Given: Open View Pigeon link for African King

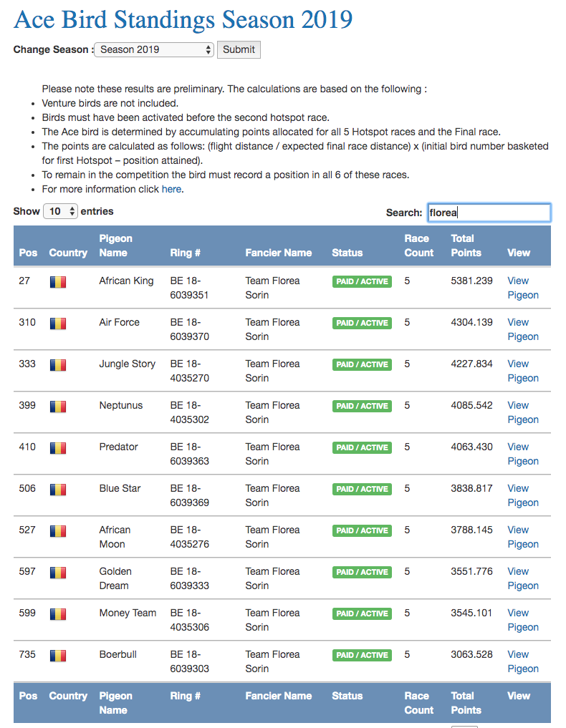Looking at the screenshot, I should click(x=523, y=288).
